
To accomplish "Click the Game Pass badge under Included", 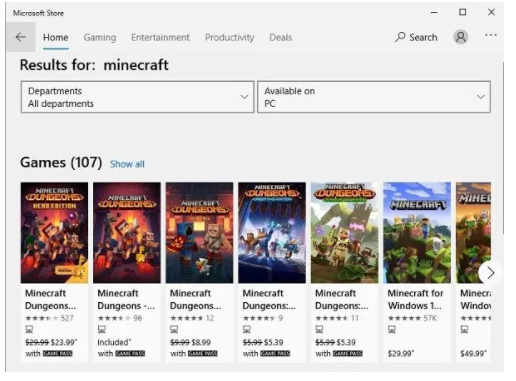I will [x=130, y=353].
